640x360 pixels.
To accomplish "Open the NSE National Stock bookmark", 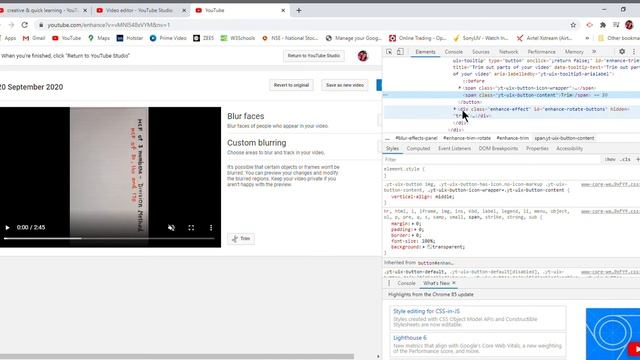I will point(290,38).
